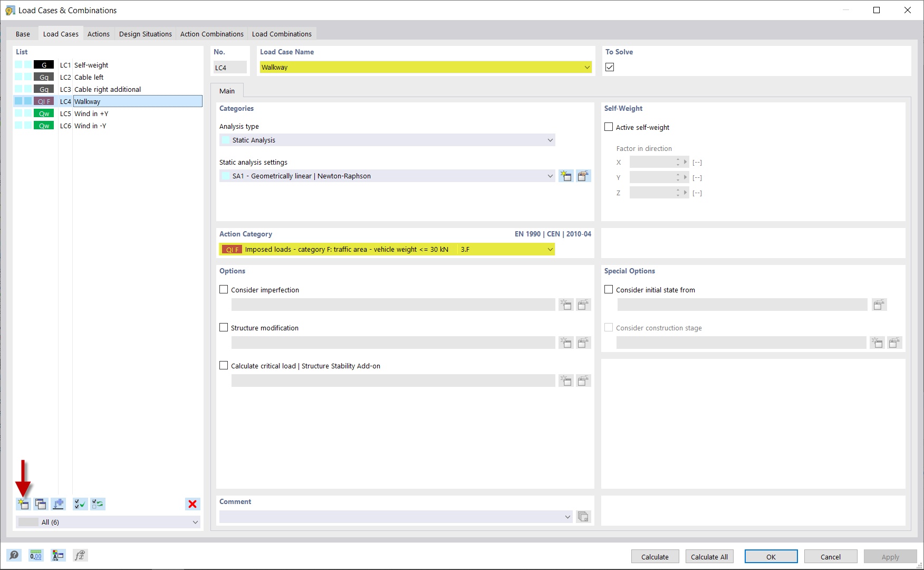Enable Active self-weight checkbox
Screen dimensions: 924x570
click(x=609, y=127)
